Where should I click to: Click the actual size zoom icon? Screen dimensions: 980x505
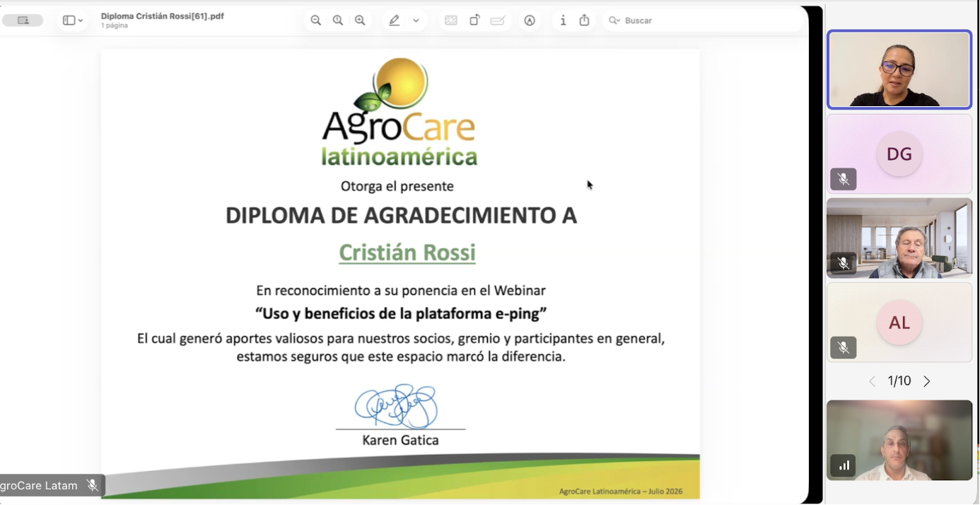pos(338,21)
